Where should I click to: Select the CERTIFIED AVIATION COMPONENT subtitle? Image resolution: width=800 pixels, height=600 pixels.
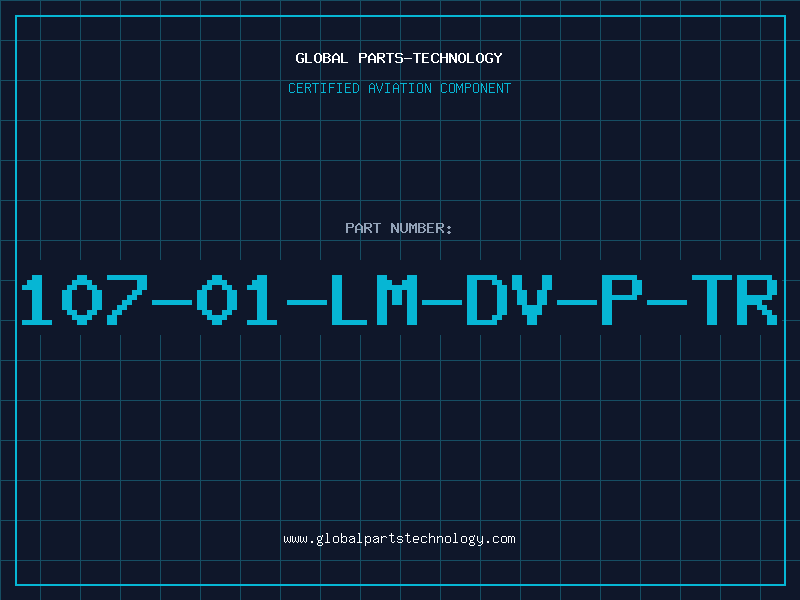pyautogui.click(x=399, y=88)
